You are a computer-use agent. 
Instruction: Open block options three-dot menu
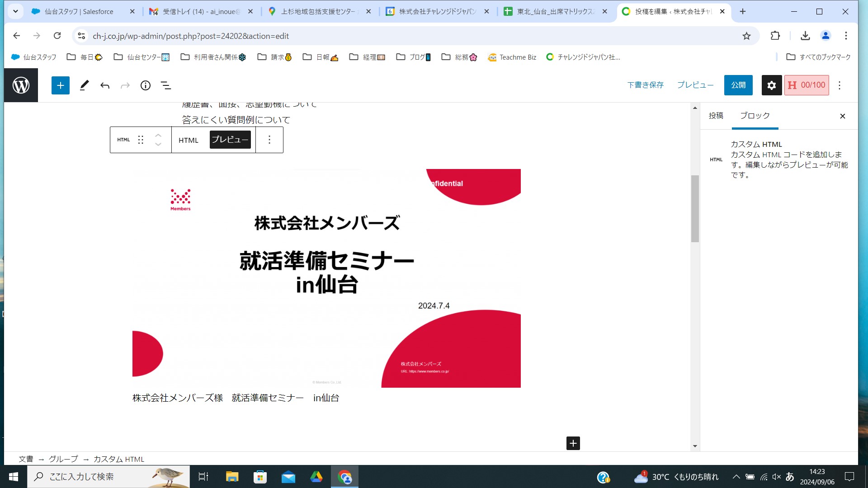coord(269,140)
